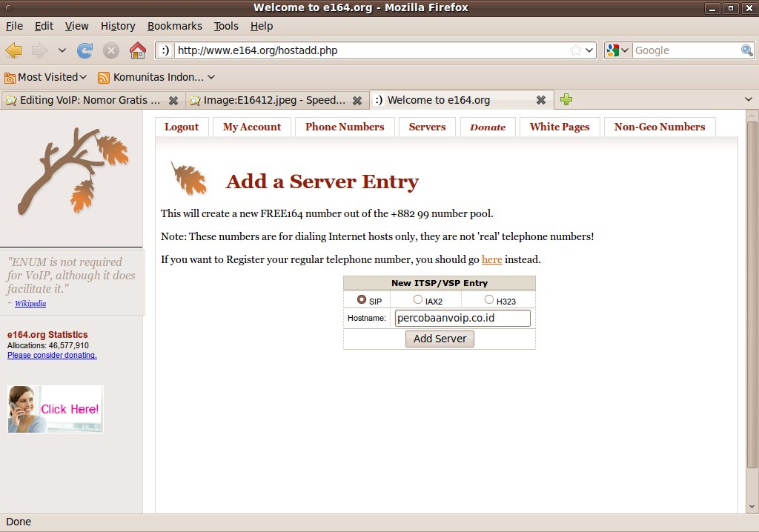Click the search magnifier icon
Viewport: 759px width, 532px height.
(747, 50)
